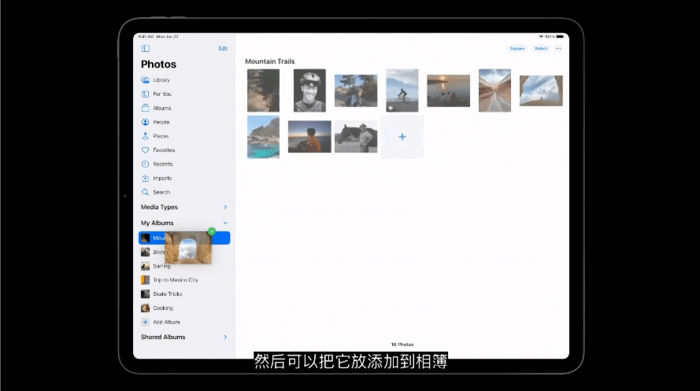Open the three-dots more options button
Viewport: 700px width, 391px height.
tap(558, 48)
